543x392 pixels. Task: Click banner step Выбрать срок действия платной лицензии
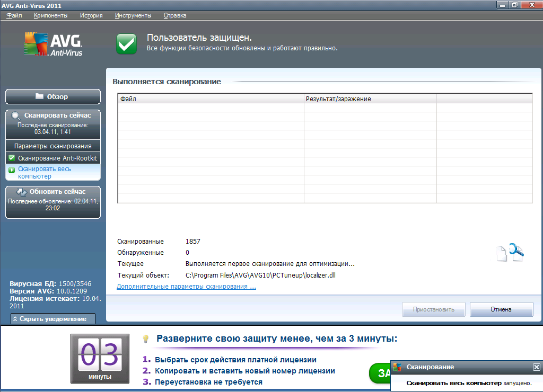pyautogui.click(x=235, y=360)
